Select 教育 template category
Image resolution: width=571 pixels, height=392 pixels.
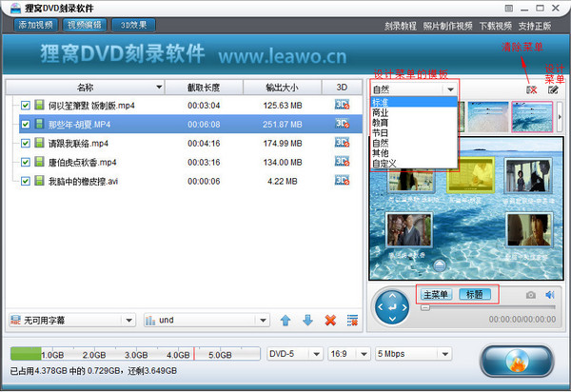[414, 123]
